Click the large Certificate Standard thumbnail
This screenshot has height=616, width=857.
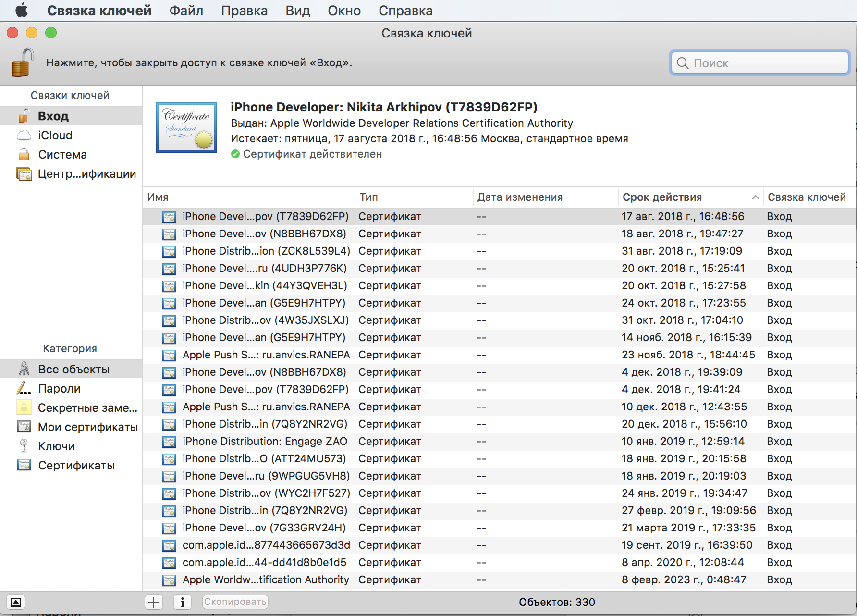[186, 127]
